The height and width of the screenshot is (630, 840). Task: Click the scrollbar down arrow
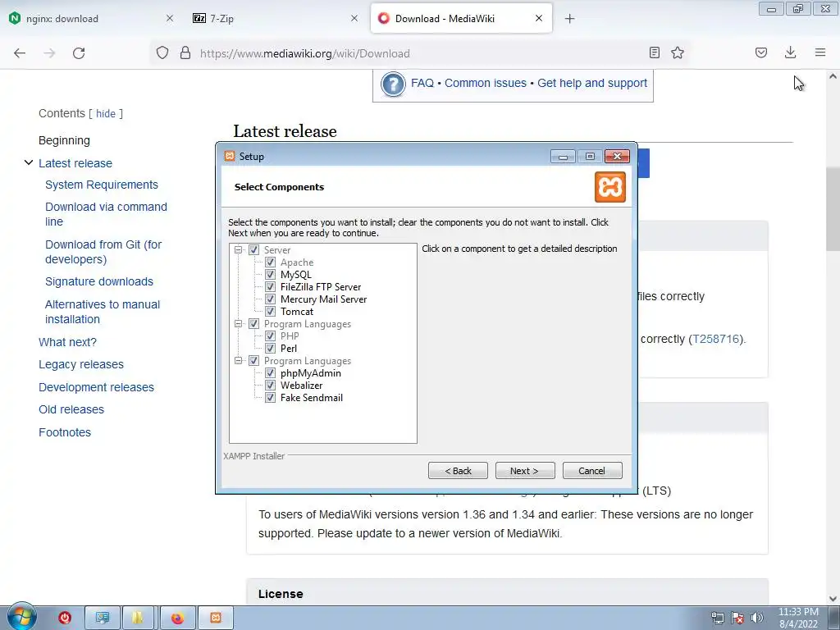(x=833, y=598)
